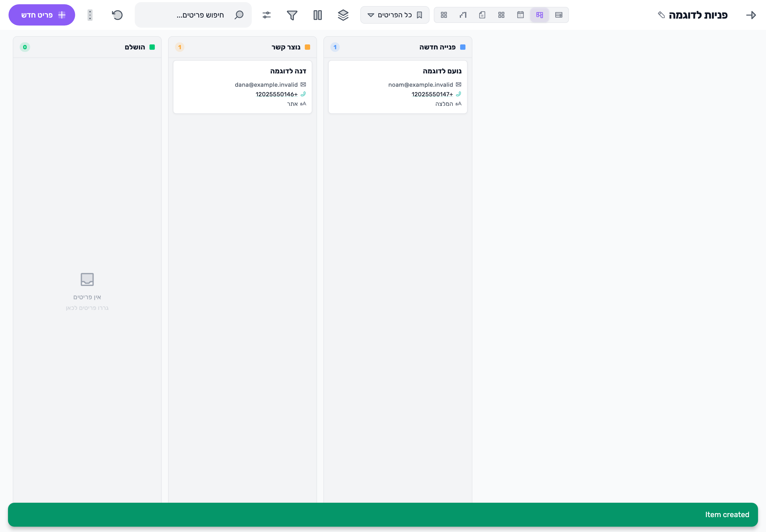Viewport: 766px width, 532px height.
Task: Click the blue swatch of the "פנייה חדשה" column
Action: [x=463, y=47]
